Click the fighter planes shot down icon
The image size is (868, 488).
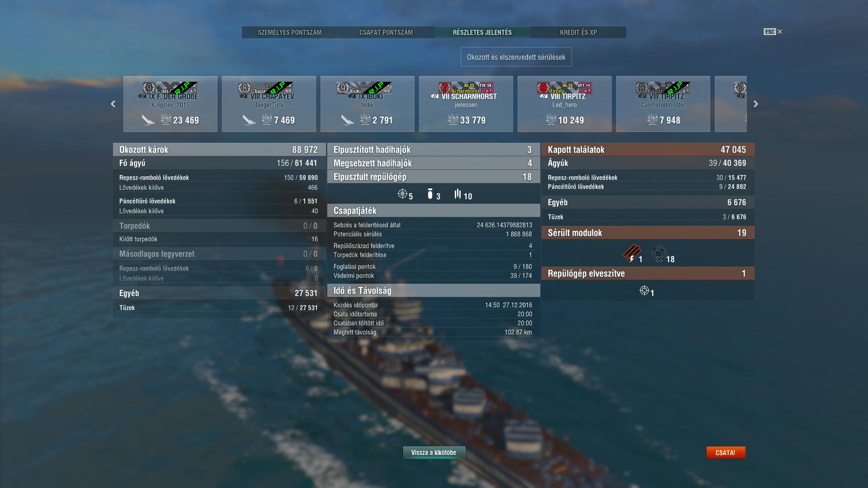(x=402, y=194)
